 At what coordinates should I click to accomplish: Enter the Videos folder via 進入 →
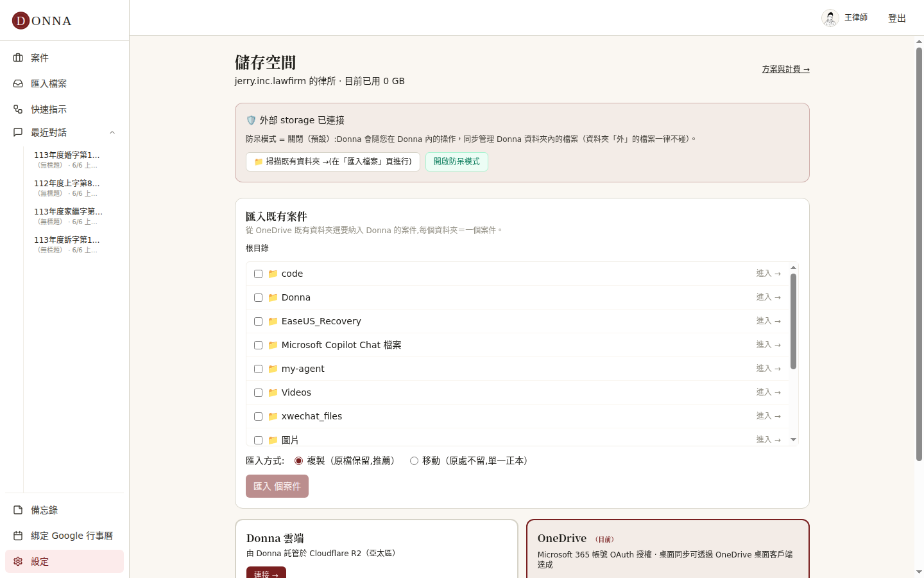pos(768,392)
